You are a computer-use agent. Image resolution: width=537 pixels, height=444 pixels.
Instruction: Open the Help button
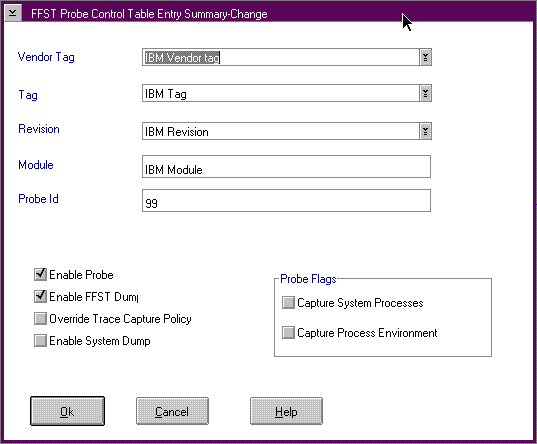coord(286,411)
